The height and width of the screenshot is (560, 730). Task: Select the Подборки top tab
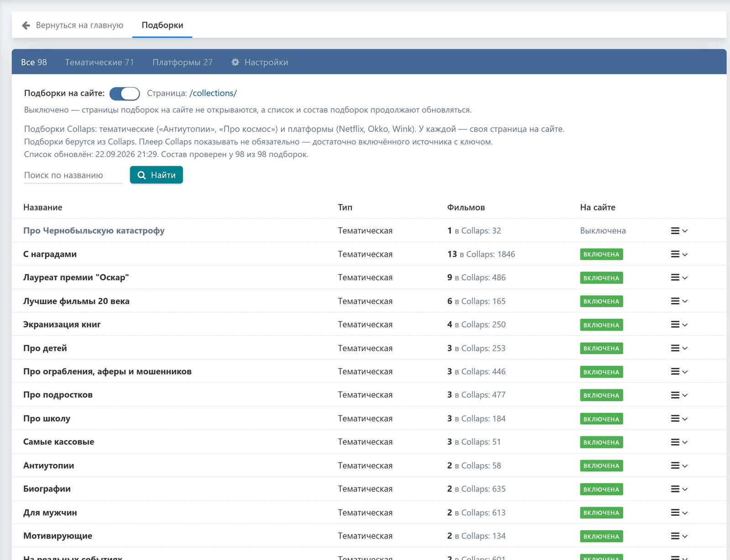(x=162, y=25)
